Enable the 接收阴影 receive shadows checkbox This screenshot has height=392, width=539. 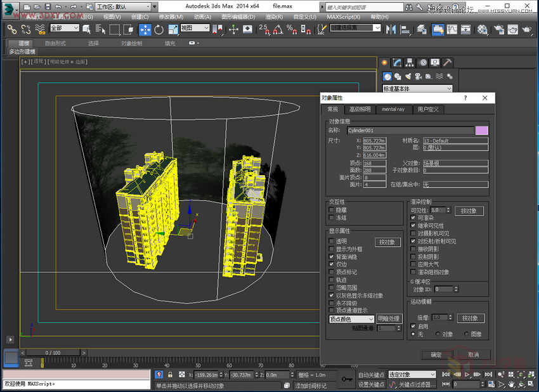coord(412,248)
